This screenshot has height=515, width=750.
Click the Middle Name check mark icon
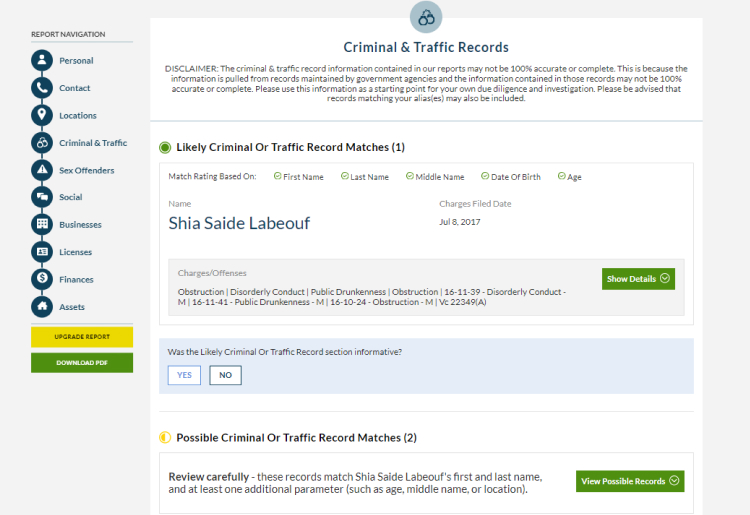point(410,176)
